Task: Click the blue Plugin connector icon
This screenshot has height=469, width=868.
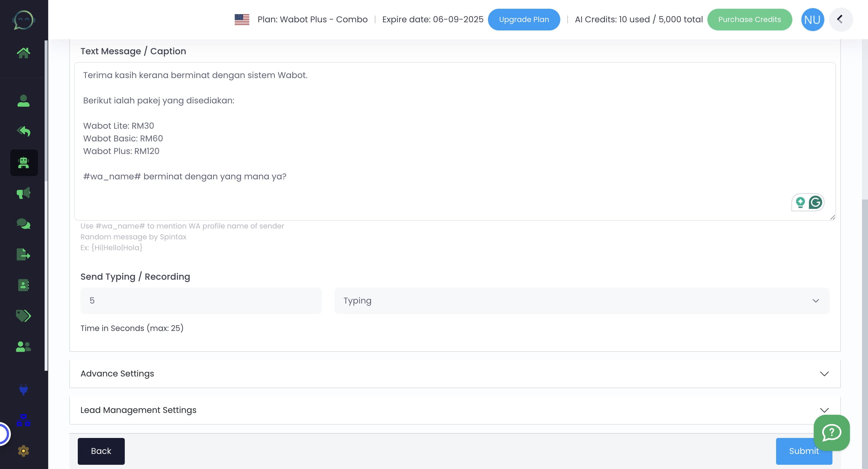Action: pos(24,390)
